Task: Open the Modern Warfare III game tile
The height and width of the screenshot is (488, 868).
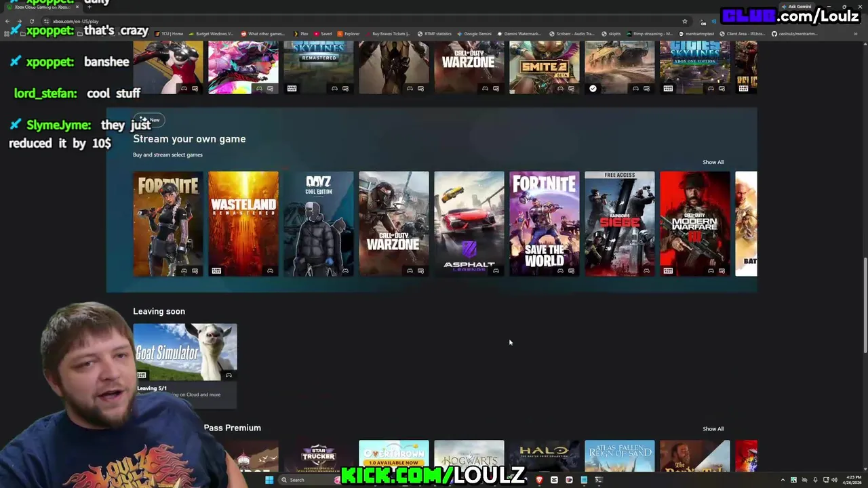Action: point(694,224)
